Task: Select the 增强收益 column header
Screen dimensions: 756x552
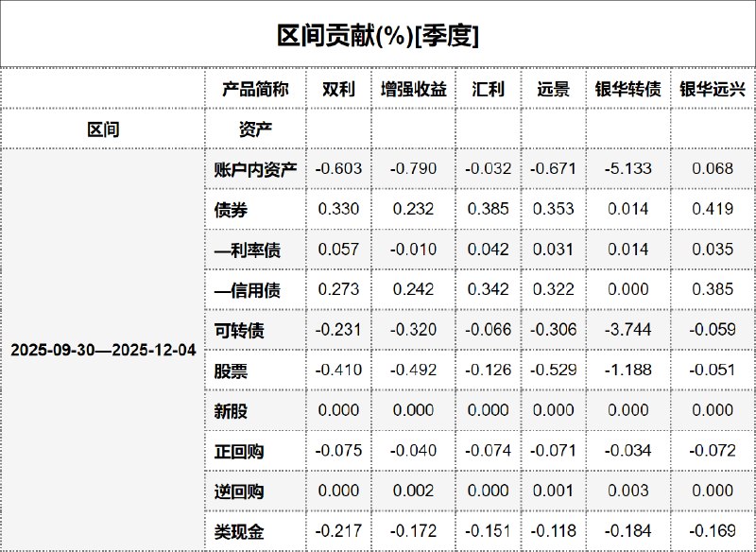Action: click(413, 90)
